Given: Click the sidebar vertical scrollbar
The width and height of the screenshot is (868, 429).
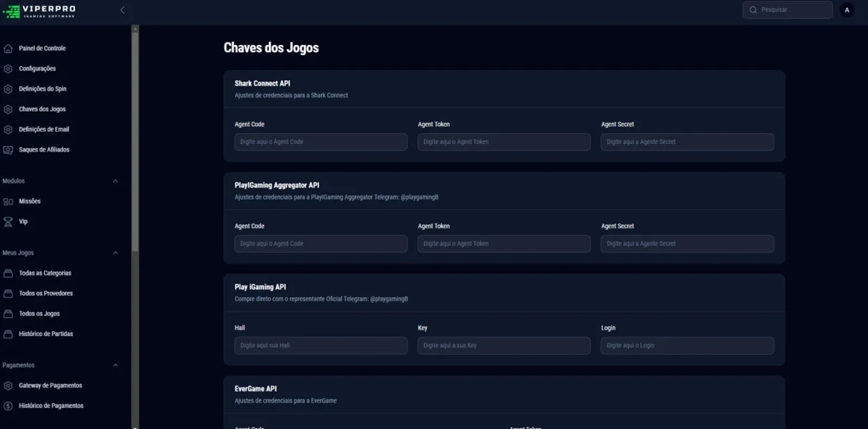Looking at the screenshot, I should tap(135, 139).
